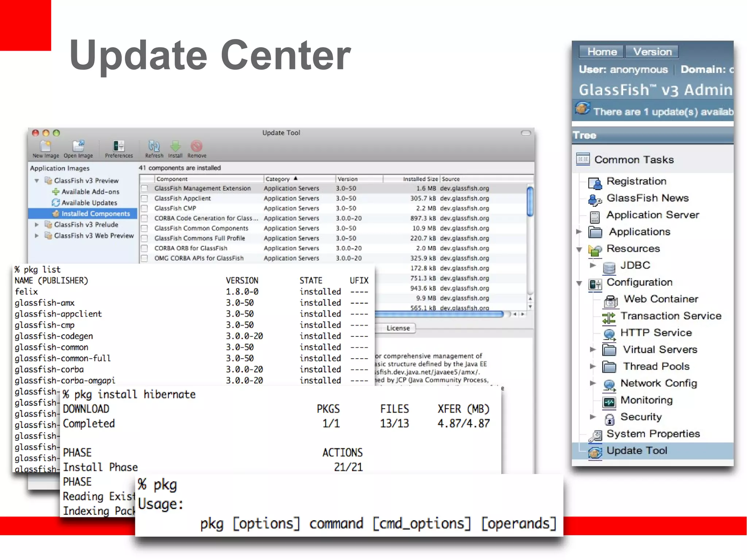This screenshot has height=560, width=747.
Task: Click the green Install arrow icon
Action: (x=175, y=146)
